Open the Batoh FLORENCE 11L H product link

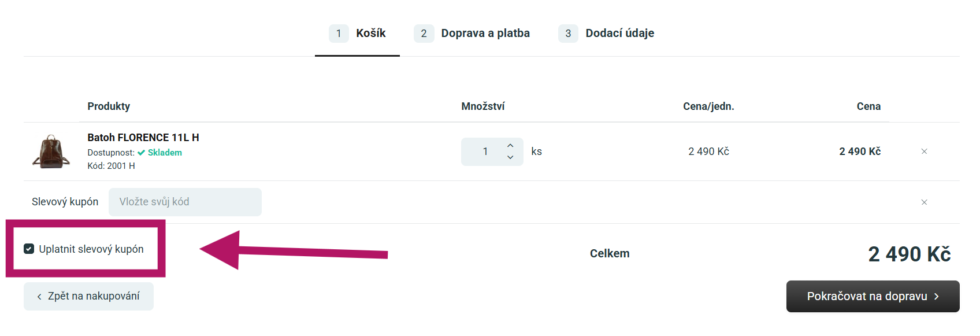pos(143,138)
